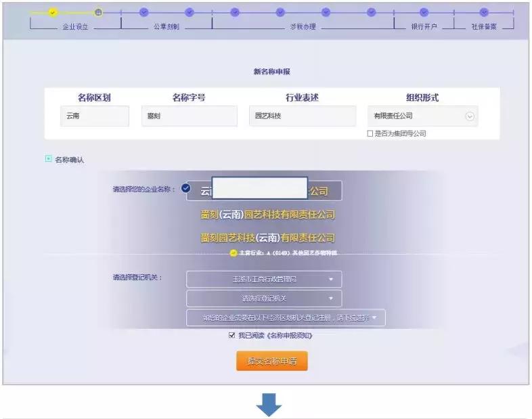
Task: Click the 主营行业 (0149) industry text
Action: click(288, 252)
